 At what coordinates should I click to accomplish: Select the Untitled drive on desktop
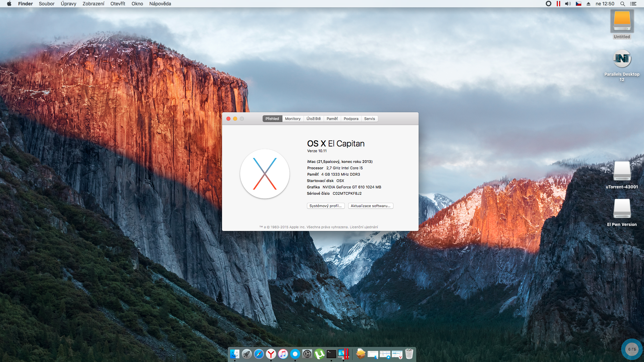pyautogui.click(x=622, y=22)
